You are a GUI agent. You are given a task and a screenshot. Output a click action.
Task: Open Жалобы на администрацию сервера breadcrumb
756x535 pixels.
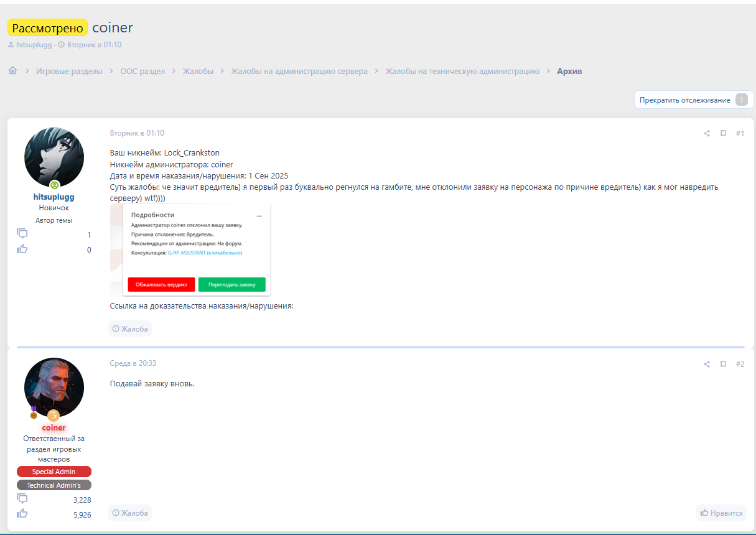click(x=299, y=71)
